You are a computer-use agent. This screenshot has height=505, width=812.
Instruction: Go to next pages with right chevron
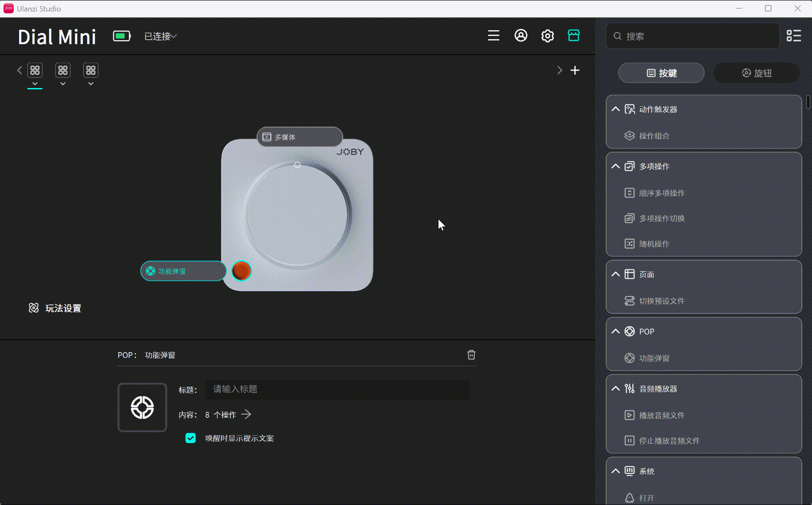point(559,70)
